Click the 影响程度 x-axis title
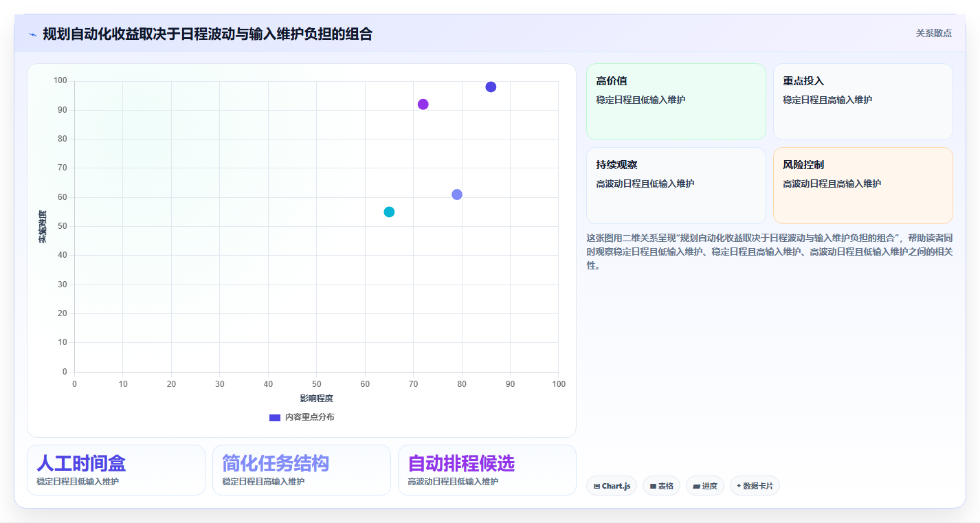Image resolution: width=980 pixels, height=523 pixels. pyautogui.click(x=316, y=398)
